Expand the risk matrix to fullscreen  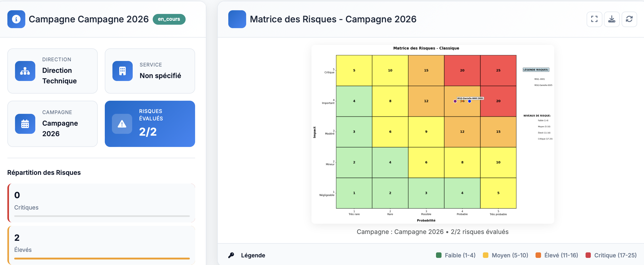point(595,19)
